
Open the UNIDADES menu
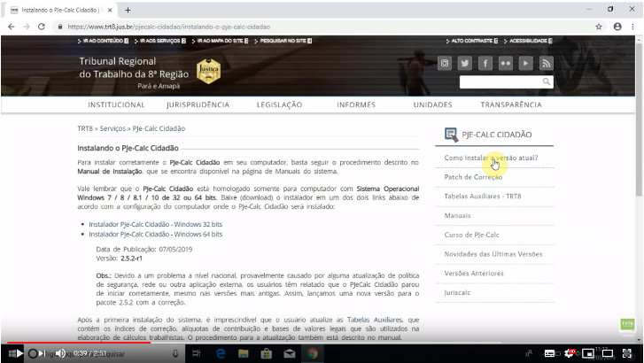coord(432,104)
